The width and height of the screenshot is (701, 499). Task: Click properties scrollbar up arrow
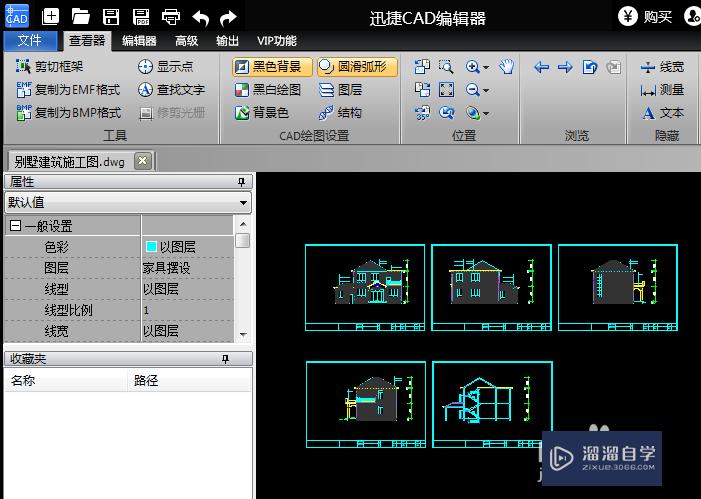(243, 224)
